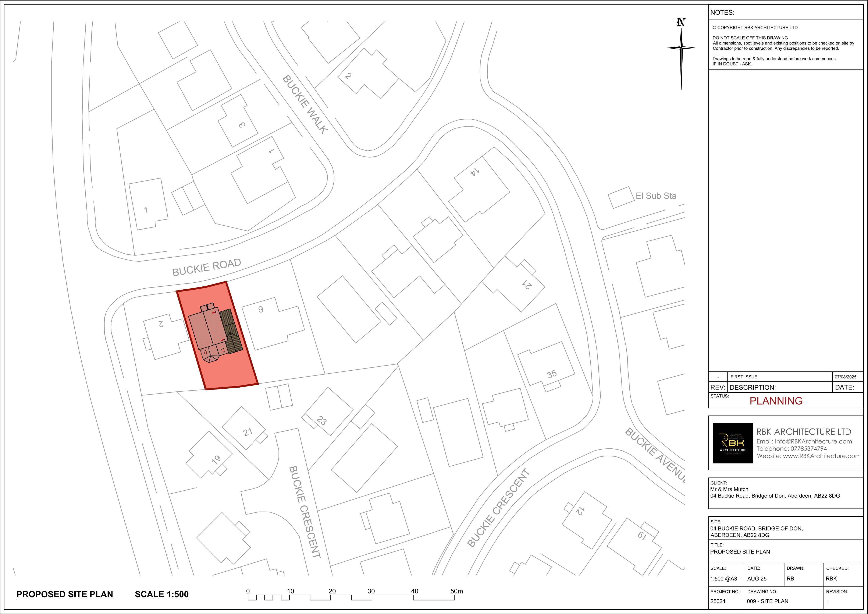
Task: Click house number '35' on the map
Action: pos(552,374)
